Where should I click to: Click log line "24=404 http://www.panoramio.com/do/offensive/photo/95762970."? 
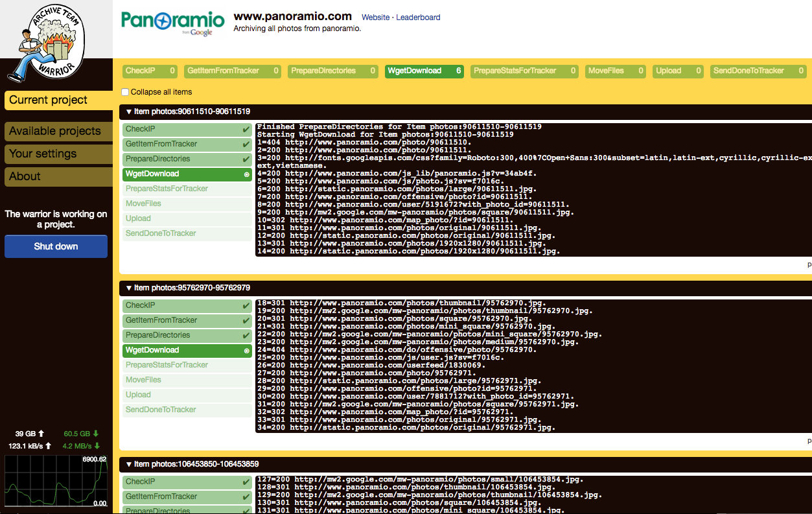click(397, 350)
